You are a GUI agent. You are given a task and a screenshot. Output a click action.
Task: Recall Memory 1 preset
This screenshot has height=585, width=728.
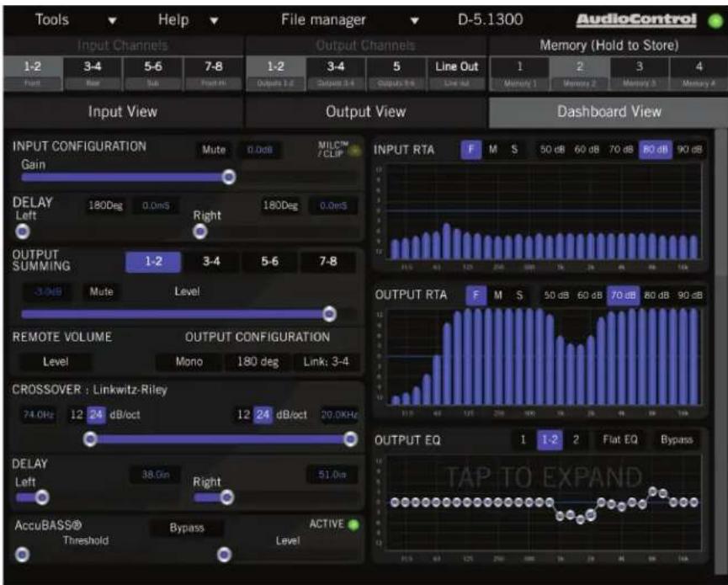click(x=519, y=74)
